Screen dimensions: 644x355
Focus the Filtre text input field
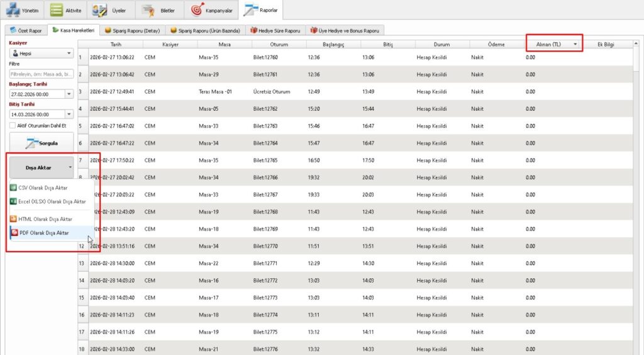click(42, 74)
